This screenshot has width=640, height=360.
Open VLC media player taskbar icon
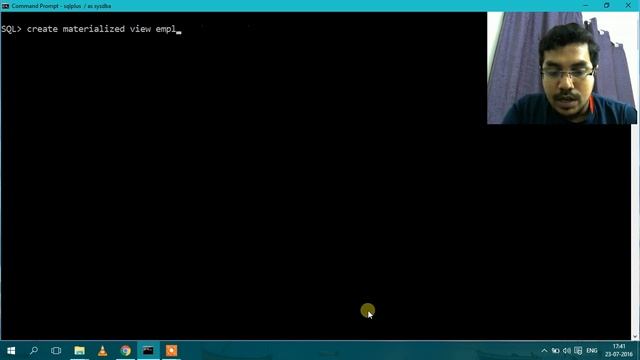pyautogui.click(x=102, y=351)
